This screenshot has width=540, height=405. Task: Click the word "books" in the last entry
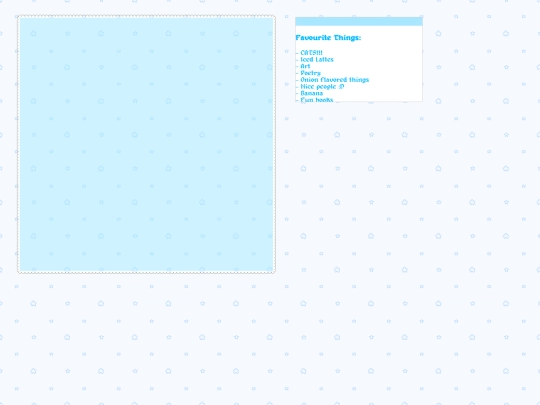click(324, 100)
